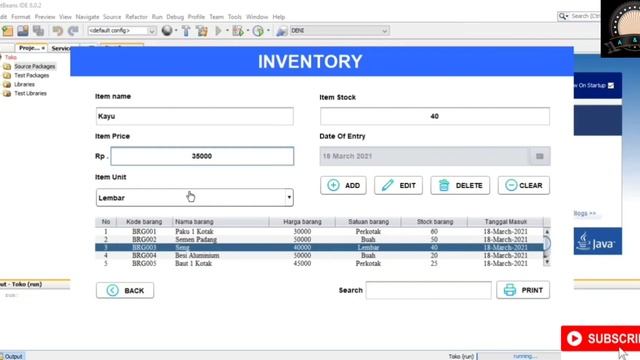The height and width of the screenshot is (360, 640).
Task: Click the Nama barang column header
Action: 221,222
